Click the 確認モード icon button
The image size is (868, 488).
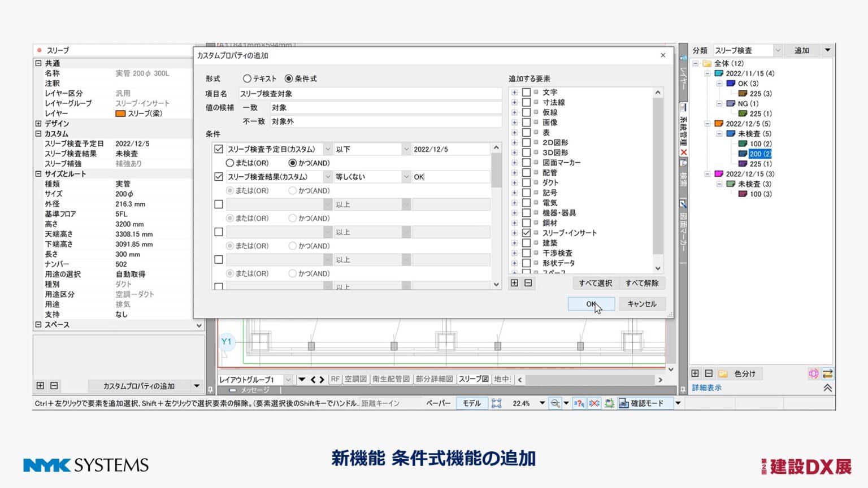(x=623, y=403)
